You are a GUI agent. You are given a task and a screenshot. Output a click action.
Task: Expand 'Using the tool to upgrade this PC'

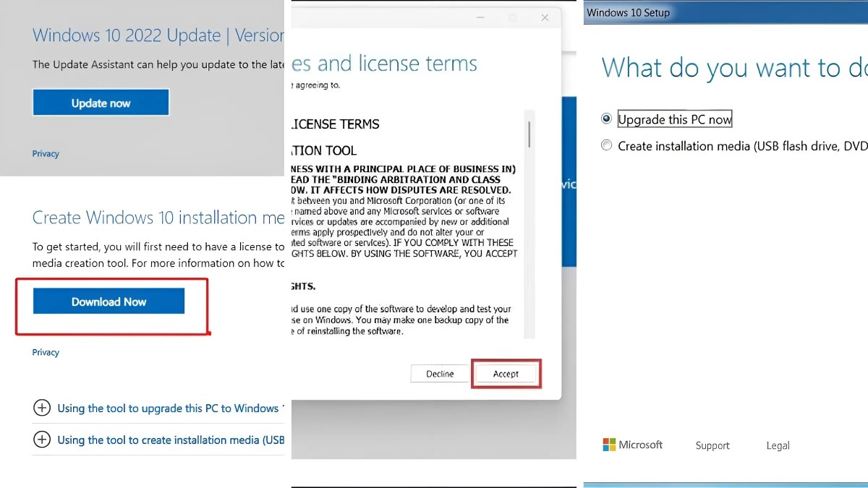(171, 408)
